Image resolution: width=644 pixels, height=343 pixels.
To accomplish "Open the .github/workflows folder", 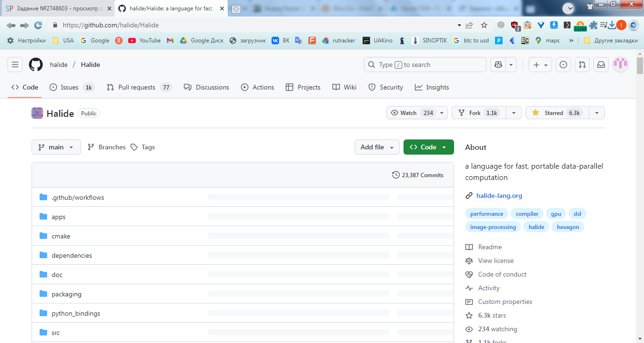I will [x=78, y=197].
